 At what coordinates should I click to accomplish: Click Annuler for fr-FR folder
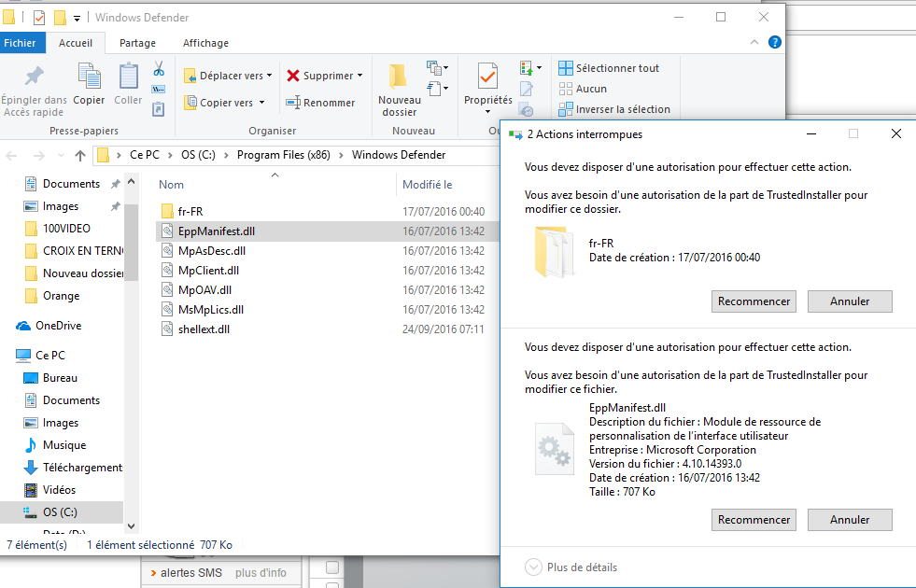(850, 301)
